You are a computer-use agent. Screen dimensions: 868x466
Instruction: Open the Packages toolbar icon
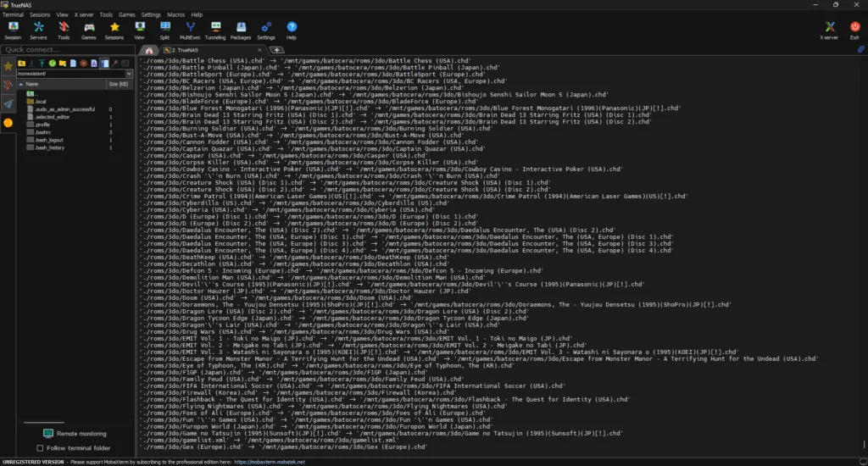[x=241, y=31]
